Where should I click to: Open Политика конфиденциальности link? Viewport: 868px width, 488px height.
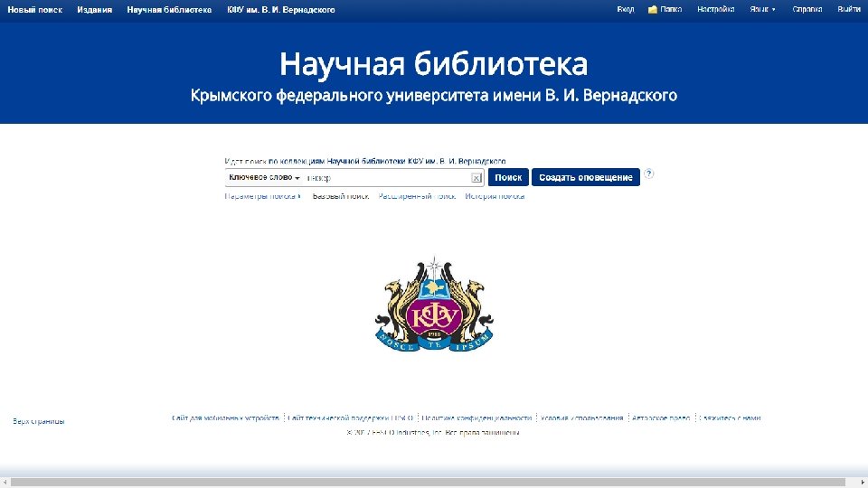click(476, 418)
